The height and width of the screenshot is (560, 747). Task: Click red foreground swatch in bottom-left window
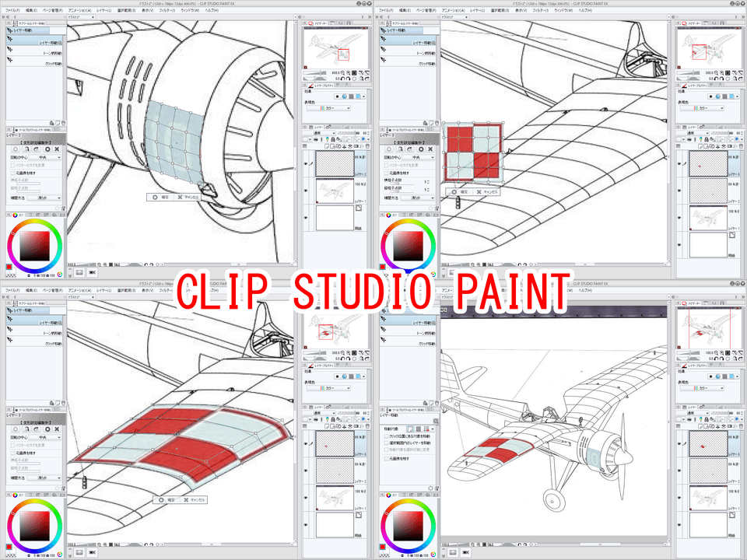coord(9,547)
